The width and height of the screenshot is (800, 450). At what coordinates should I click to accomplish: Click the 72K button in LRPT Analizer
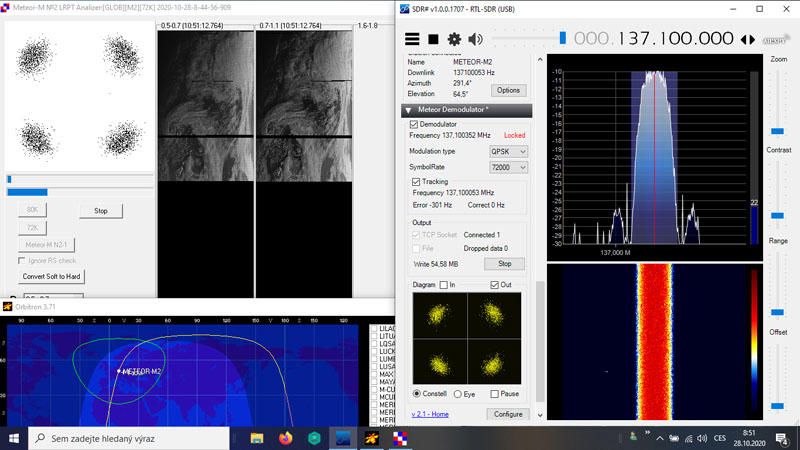pyautogui.click(x=32, y=228)
